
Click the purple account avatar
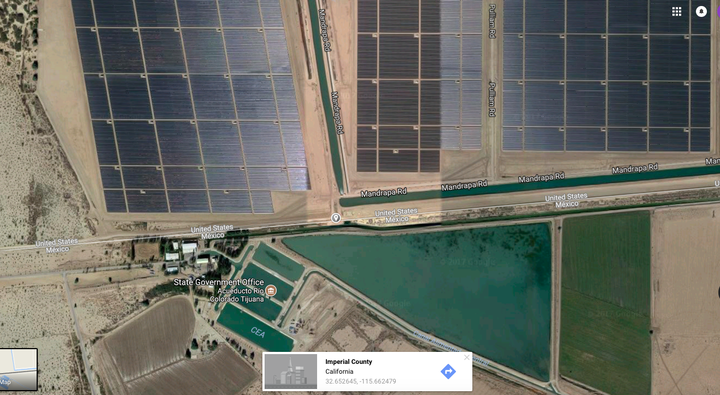718,11
